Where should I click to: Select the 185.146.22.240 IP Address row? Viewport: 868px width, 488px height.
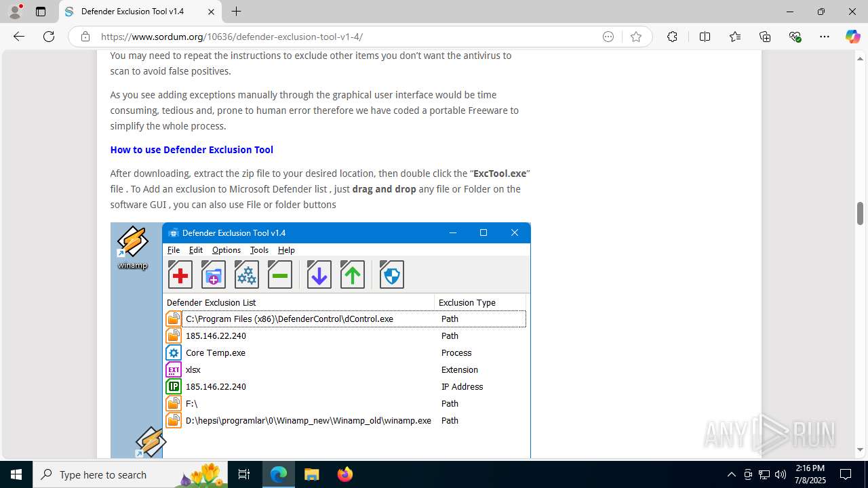[345, 386]
